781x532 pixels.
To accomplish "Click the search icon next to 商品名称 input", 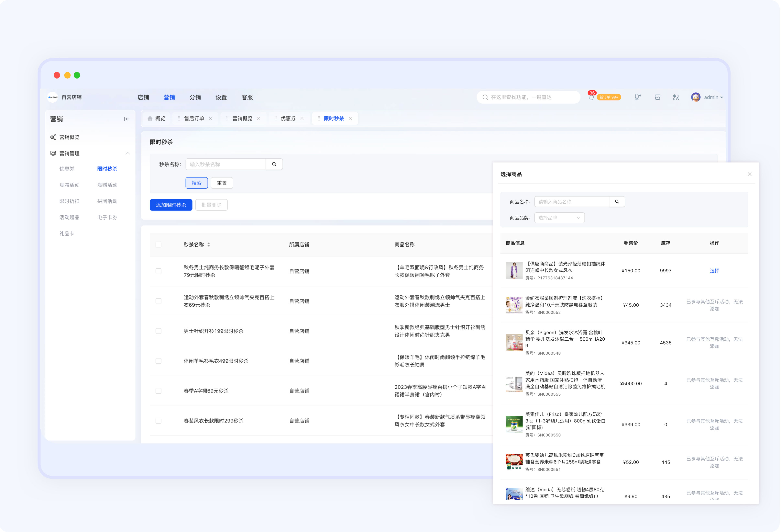I will tap(617, 202).
